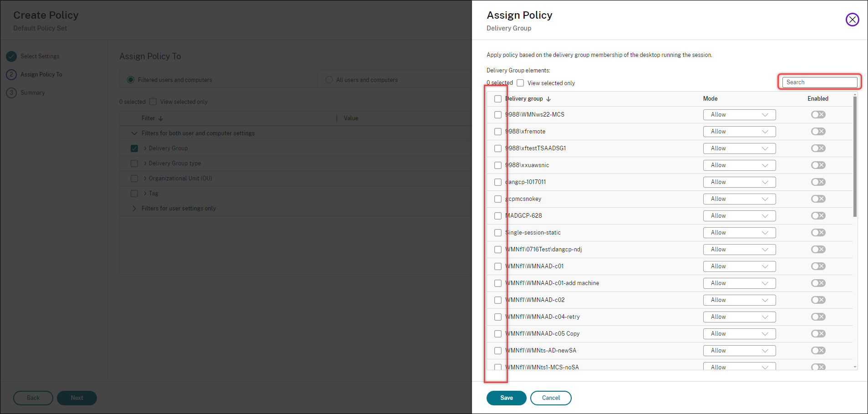Enable the MADGCP-628 delivery group toggle
868x414 pixels.
pos(818,216)
